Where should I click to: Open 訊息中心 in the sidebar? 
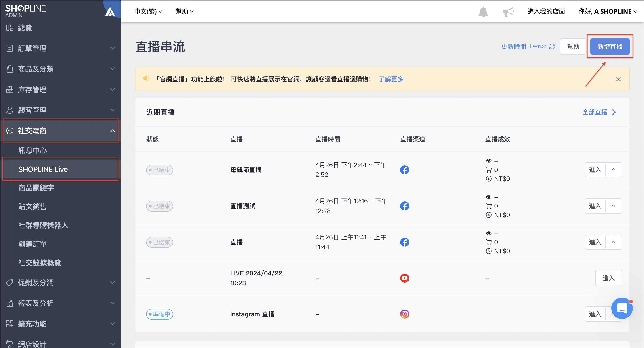pyautogui.click(x=32, y=151)
